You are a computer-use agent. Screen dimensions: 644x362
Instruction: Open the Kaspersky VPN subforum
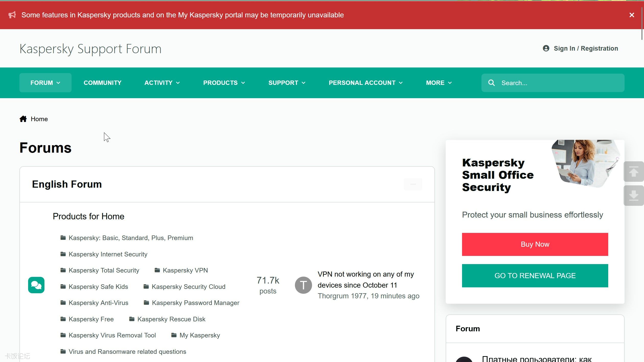coord(185,270)
